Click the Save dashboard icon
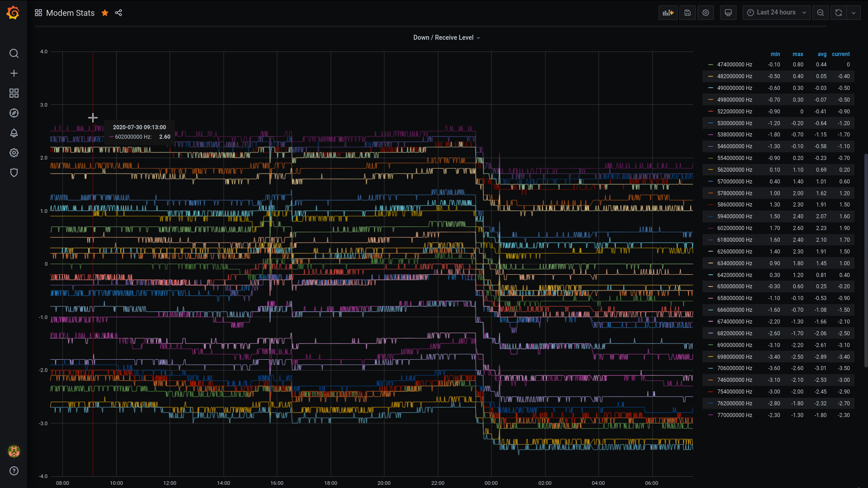The height and width of the screenshot is (488, 868). click(x=687, y=13)
